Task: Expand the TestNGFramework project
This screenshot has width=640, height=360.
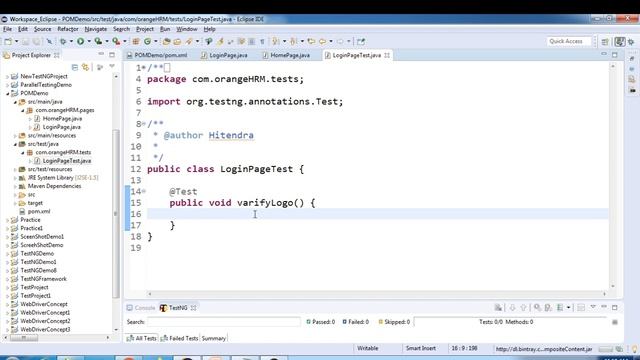Action: (7, 279)
